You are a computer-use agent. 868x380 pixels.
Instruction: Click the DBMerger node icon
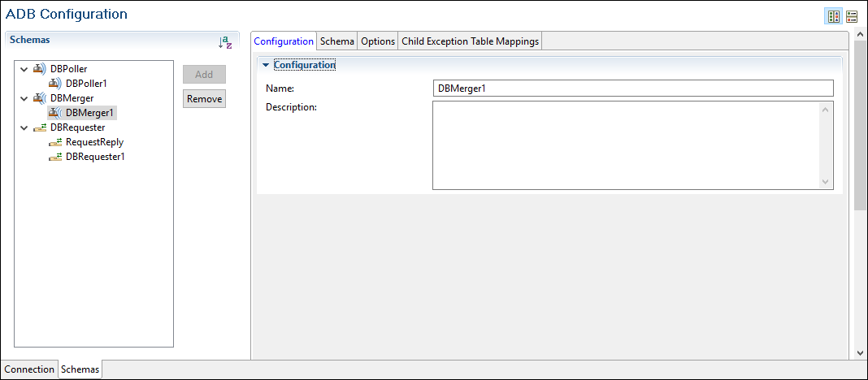[40, 98]
